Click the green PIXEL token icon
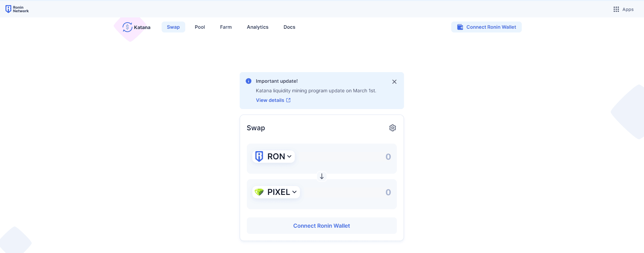This screenshot has height=253, width=644. [259, 192]
